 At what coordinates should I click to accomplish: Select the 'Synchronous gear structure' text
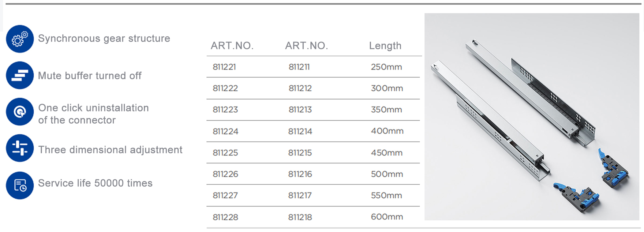[104, 39]
